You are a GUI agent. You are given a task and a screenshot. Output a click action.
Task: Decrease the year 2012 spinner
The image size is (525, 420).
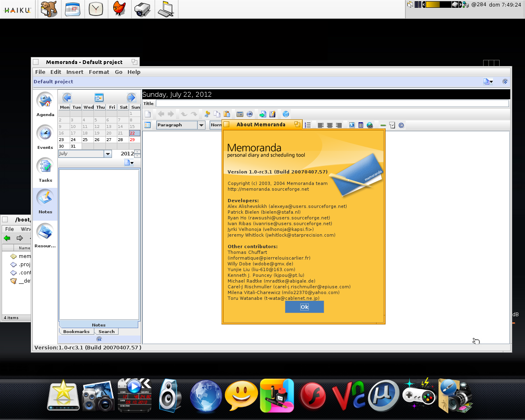137,156
